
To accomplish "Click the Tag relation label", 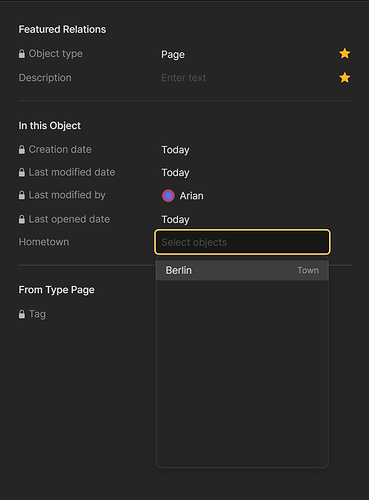I will pos(37,314).
